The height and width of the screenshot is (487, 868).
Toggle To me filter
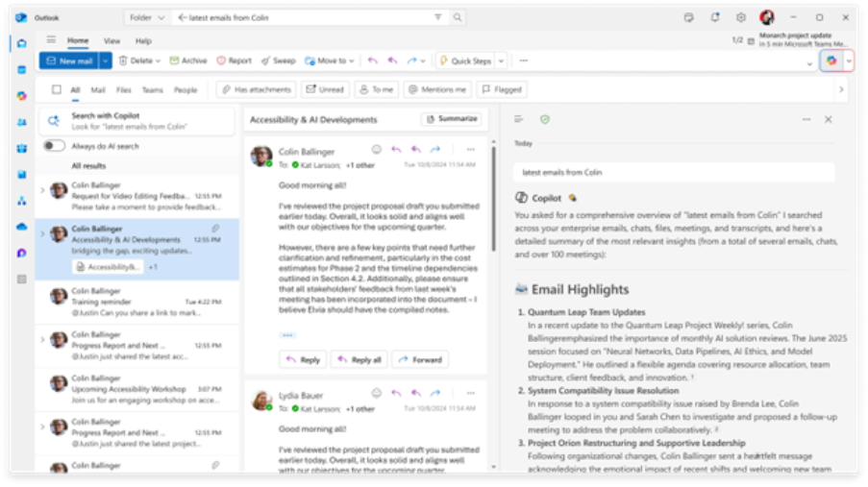point(377,89)
